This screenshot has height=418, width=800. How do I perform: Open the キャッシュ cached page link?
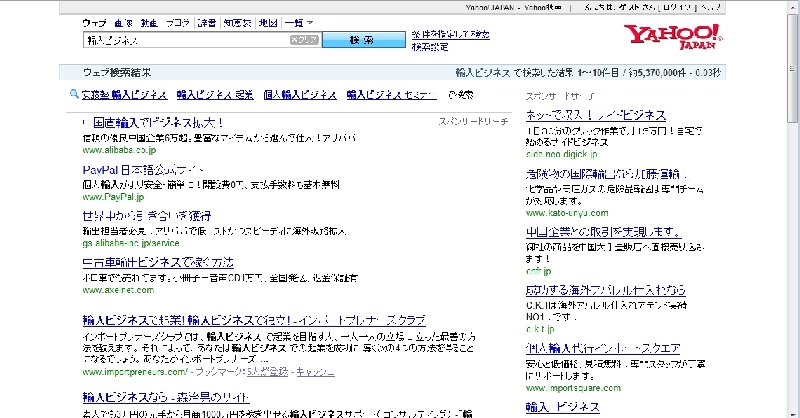(x=315, y=372)
